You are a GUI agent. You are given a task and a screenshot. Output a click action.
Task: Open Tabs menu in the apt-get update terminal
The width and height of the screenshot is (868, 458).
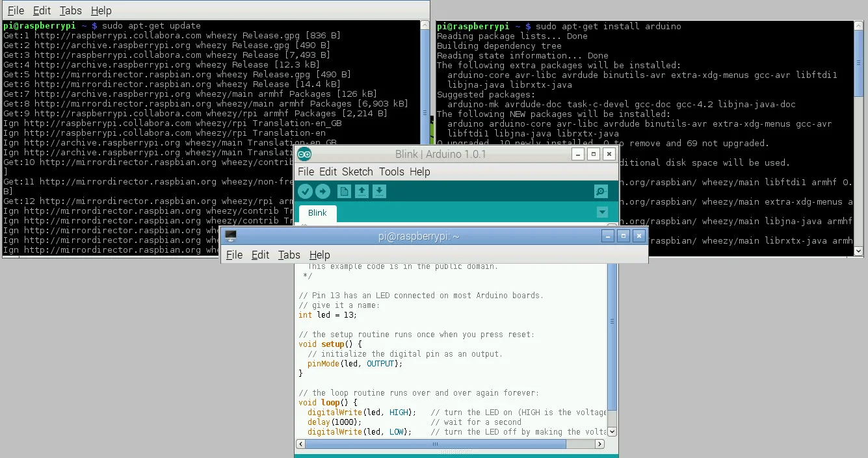[x=71, y=10]
